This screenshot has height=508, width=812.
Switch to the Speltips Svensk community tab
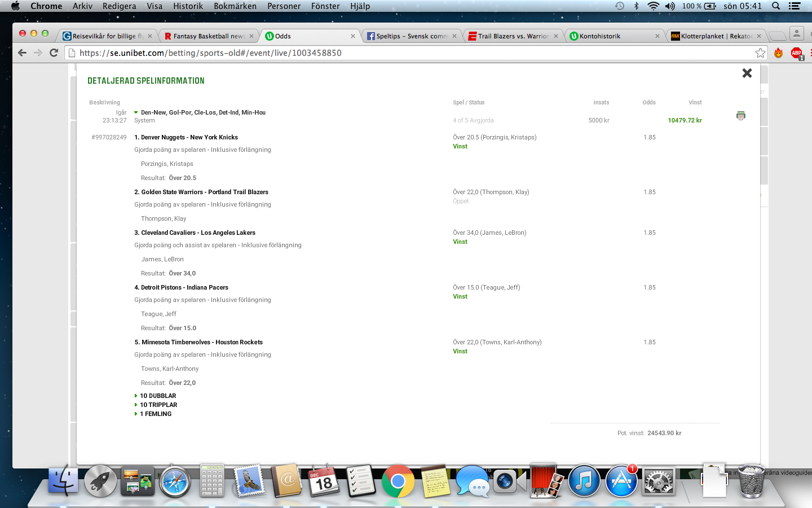tap(412, 36)
